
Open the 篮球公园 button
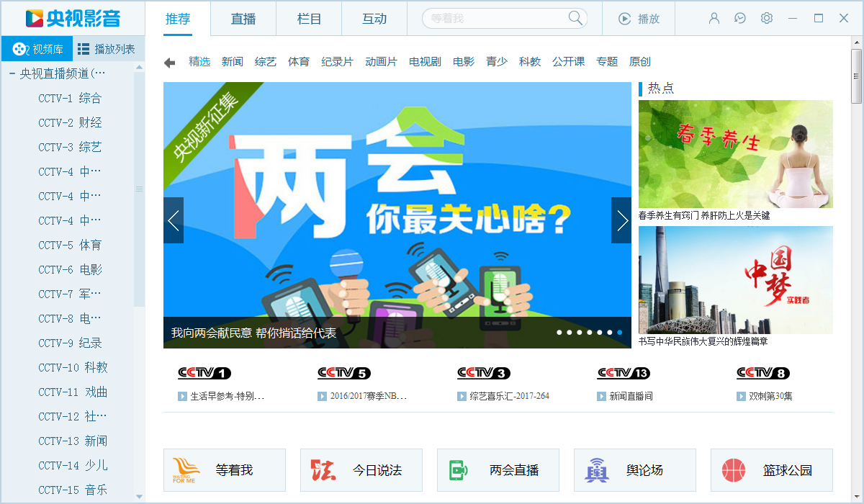[772, 470]
